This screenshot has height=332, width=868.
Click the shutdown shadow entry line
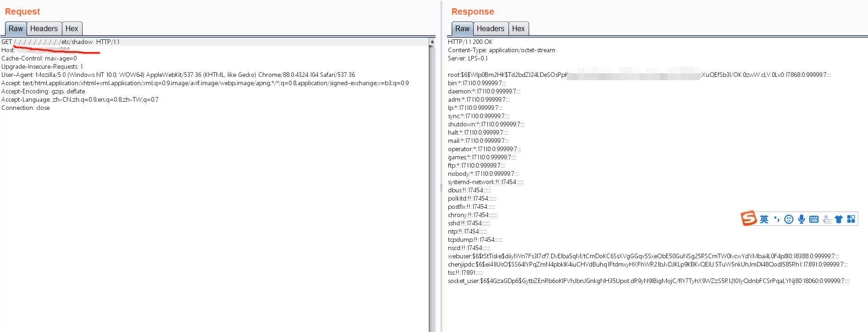click(486, 124)
